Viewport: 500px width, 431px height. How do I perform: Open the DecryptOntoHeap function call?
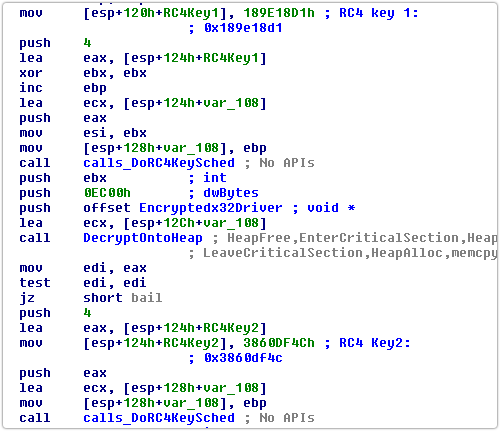[143, 238]
